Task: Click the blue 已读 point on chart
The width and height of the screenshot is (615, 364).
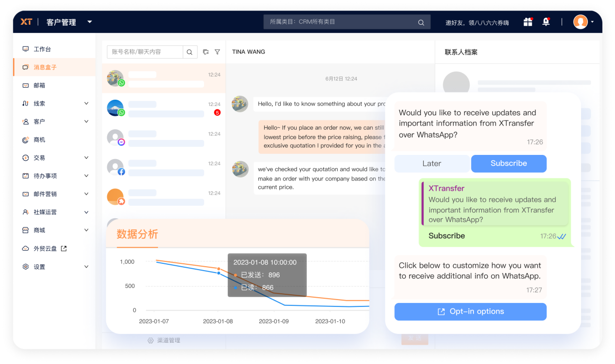Action: pyautogui.click(x=219, y=273)
